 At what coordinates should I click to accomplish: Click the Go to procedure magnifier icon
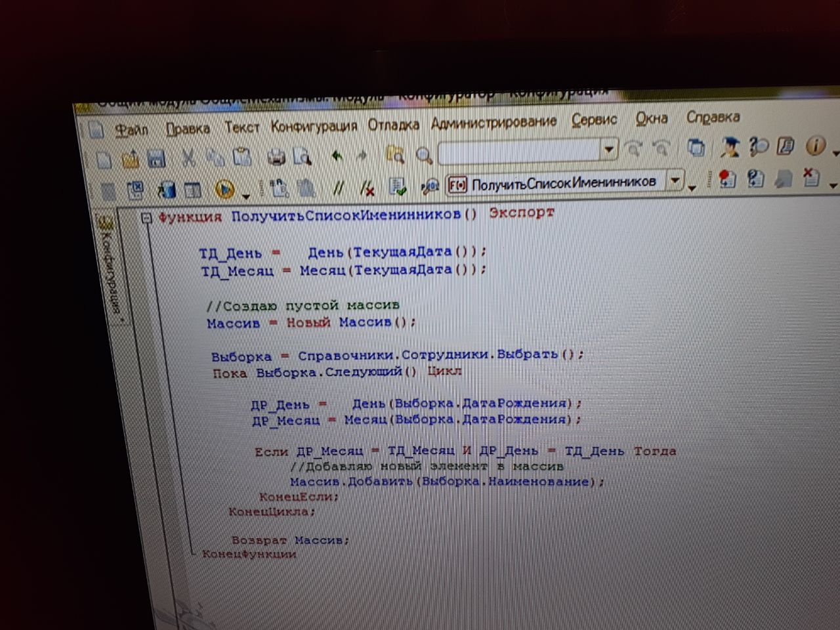point(429,187)
